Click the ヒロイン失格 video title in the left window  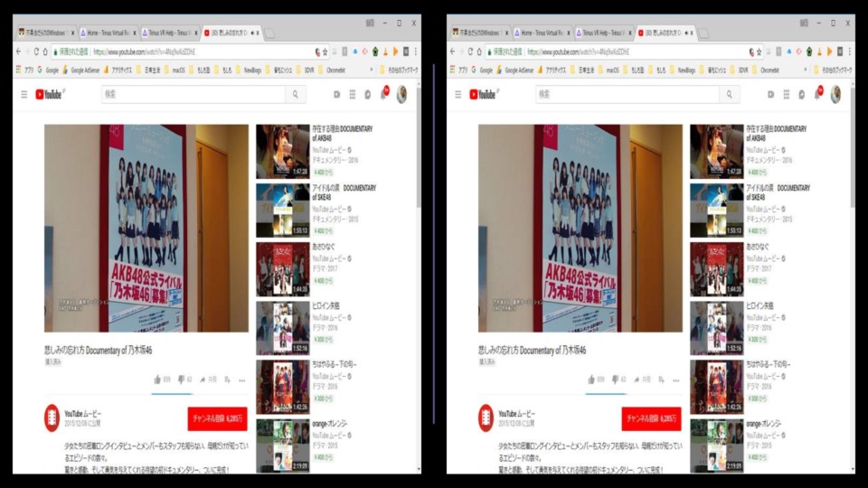point(325,306)
